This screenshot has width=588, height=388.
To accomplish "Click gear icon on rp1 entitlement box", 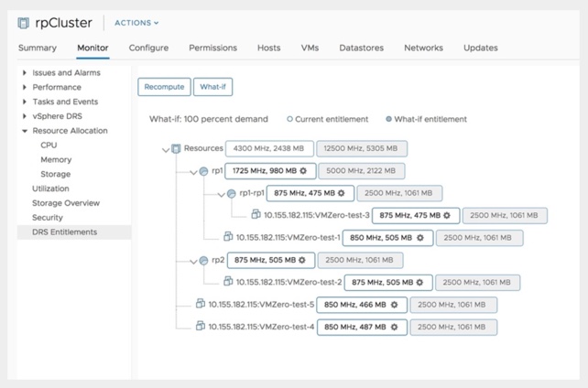I will (303, 171).
